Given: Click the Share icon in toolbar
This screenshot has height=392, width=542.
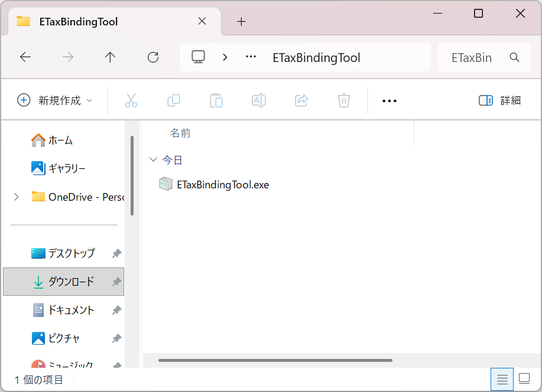Looking at the screenshot, I should [x=301, y=100].
